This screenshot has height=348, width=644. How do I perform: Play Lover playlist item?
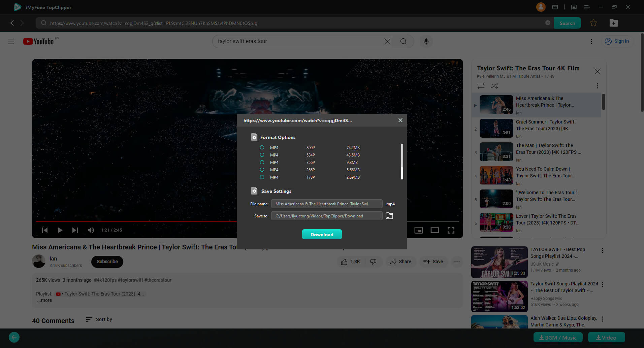pos(536,223)
